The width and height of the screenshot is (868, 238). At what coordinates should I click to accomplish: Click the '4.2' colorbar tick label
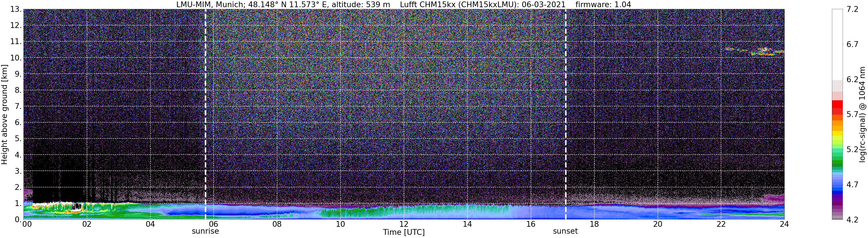tap(852, 220)
